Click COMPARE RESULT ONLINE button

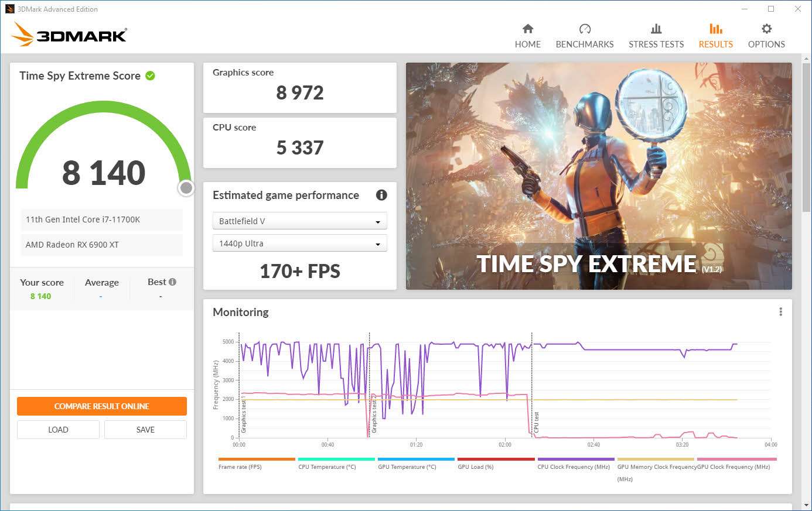pyautogui.click(x=102, y=406)
